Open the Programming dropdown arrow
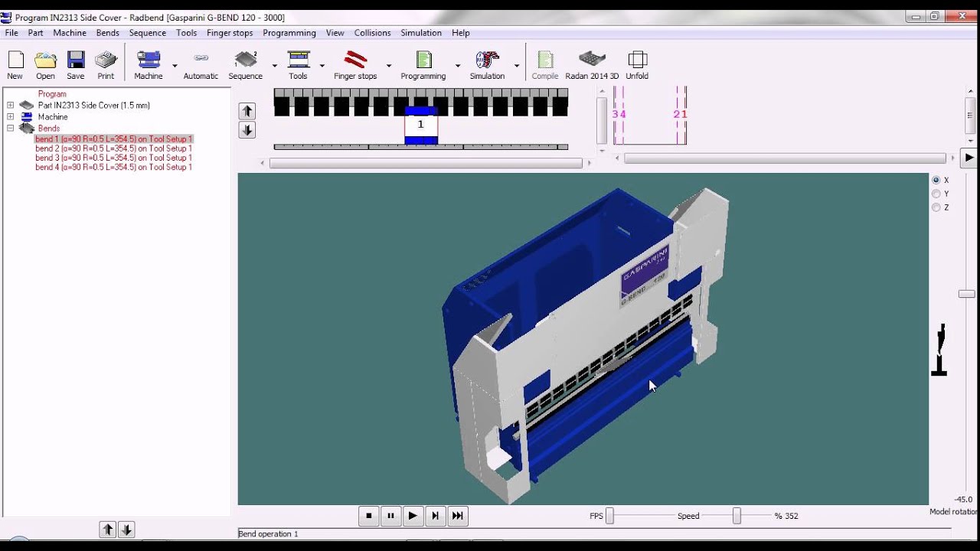 click(x=457, y=66)
